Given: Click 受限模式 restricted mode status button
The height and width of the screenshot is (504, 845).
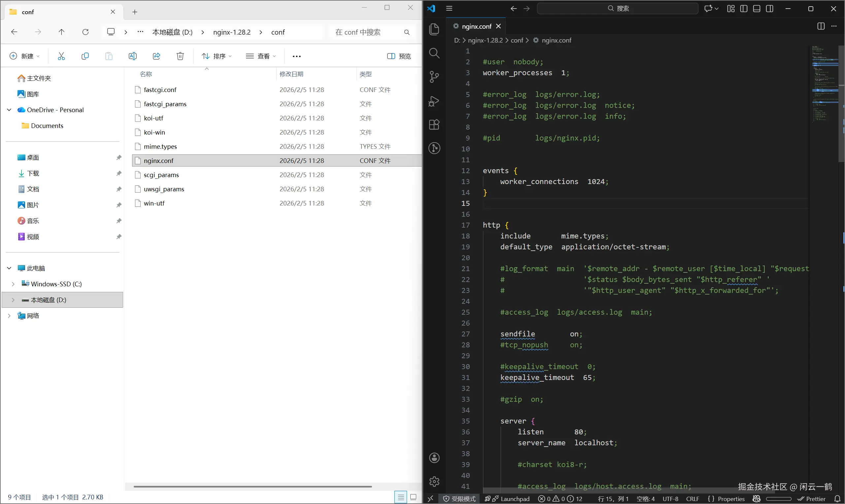Looking at the screenshot, I should [459, 499].
